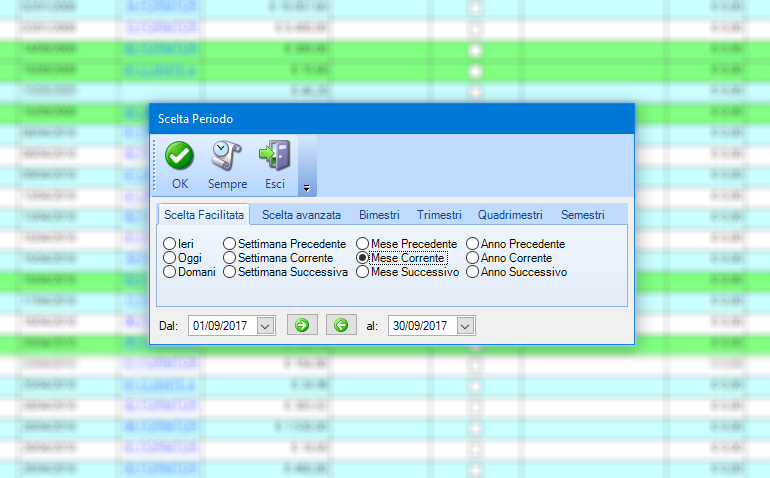Open the Dal date dropdown calendar
The image size is (770, 478).
(265, 325)
